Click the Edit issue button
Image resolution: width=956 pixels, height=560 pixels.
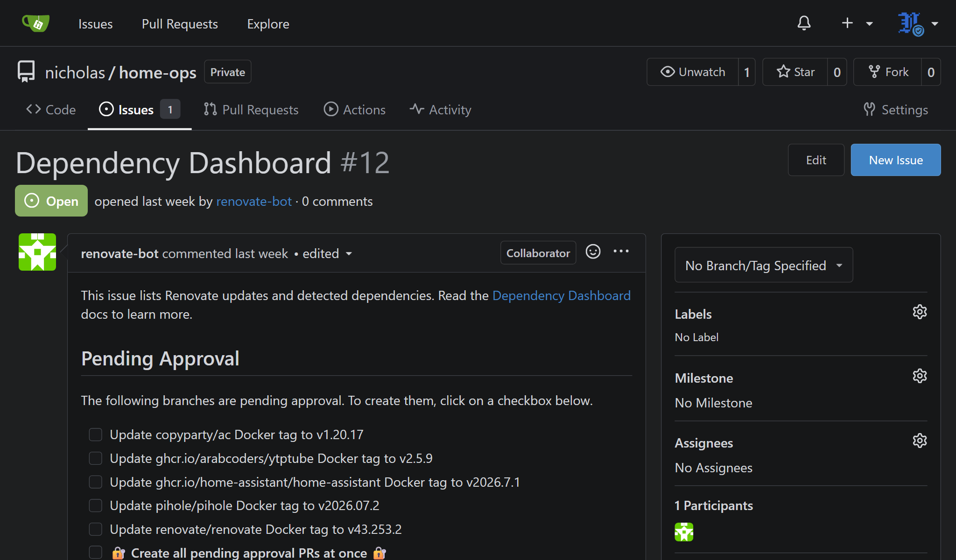click(x=816, y=160)
